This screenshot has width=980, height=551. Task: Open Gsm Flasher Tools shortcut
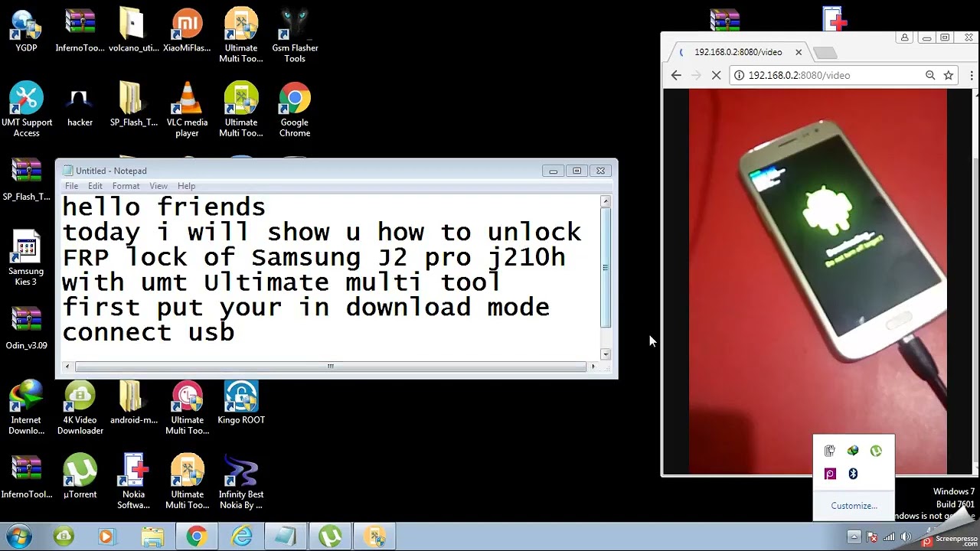pyautogui.click(x=295, y=36)
